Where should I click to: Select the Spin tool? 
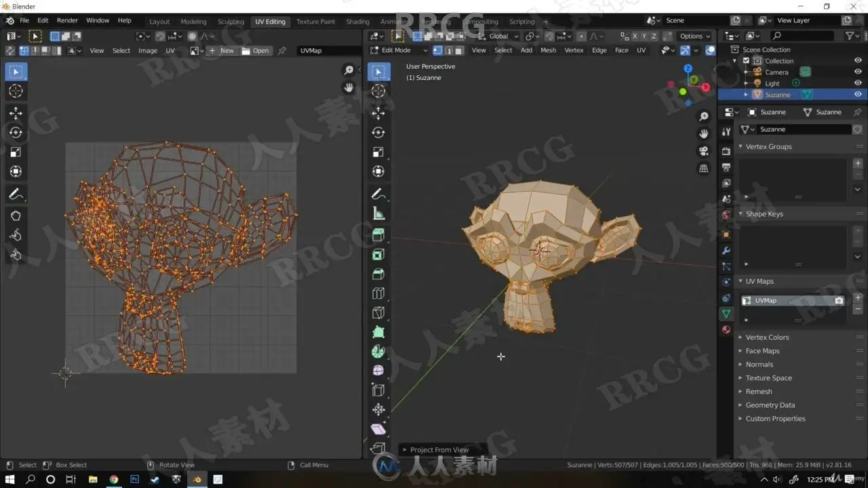click(378, 352)
